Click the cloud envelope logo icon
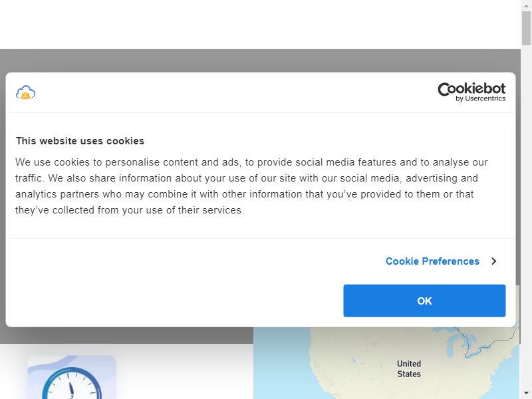 (26, 92)
